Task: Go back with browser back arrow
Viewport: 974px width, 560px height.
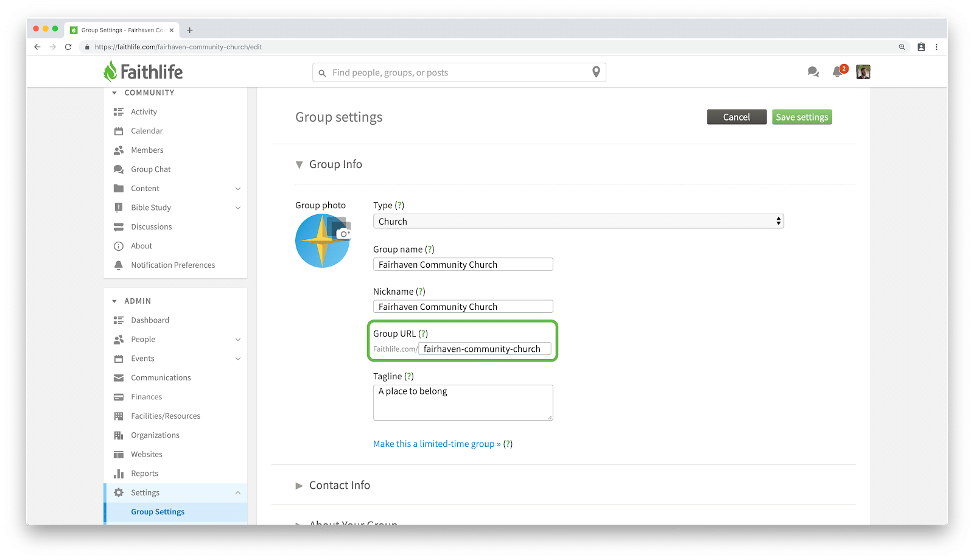Action: (37, 47)
